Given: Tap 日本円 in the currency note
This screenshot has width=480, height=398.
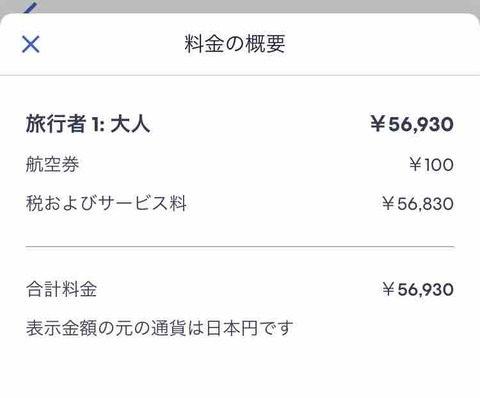Looking at the screenshot, I should (x=232, y=328).
